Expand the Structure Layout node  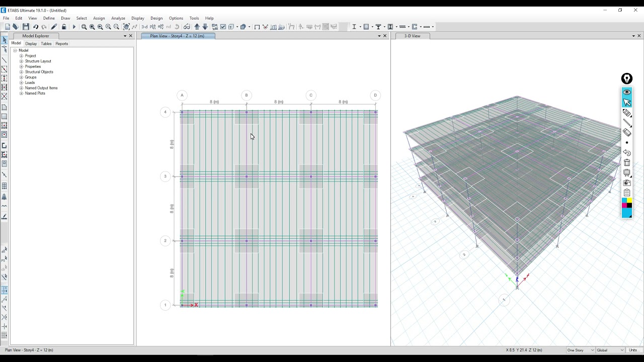[21, 61]
